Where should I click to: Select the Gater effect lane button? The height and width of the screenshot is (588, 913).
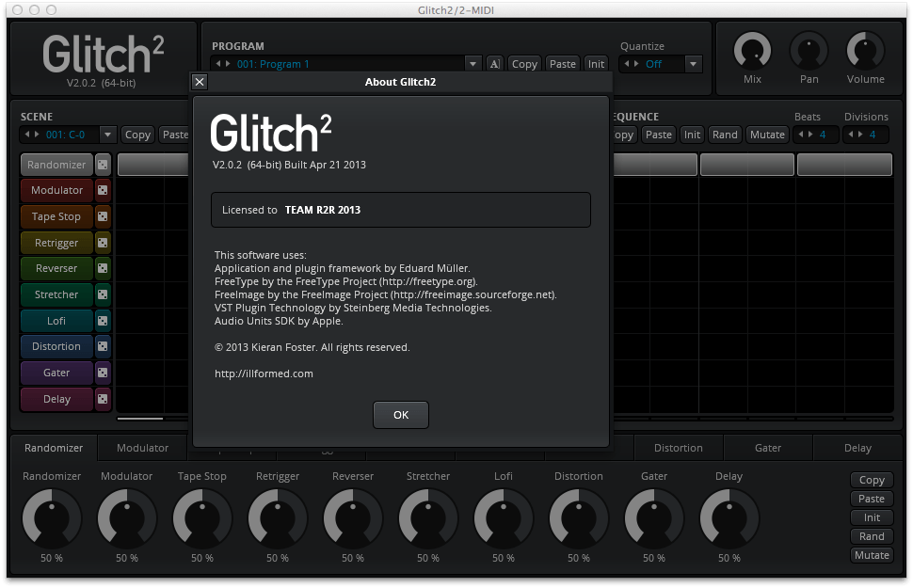pyautogui.click(x=56, y=373)
